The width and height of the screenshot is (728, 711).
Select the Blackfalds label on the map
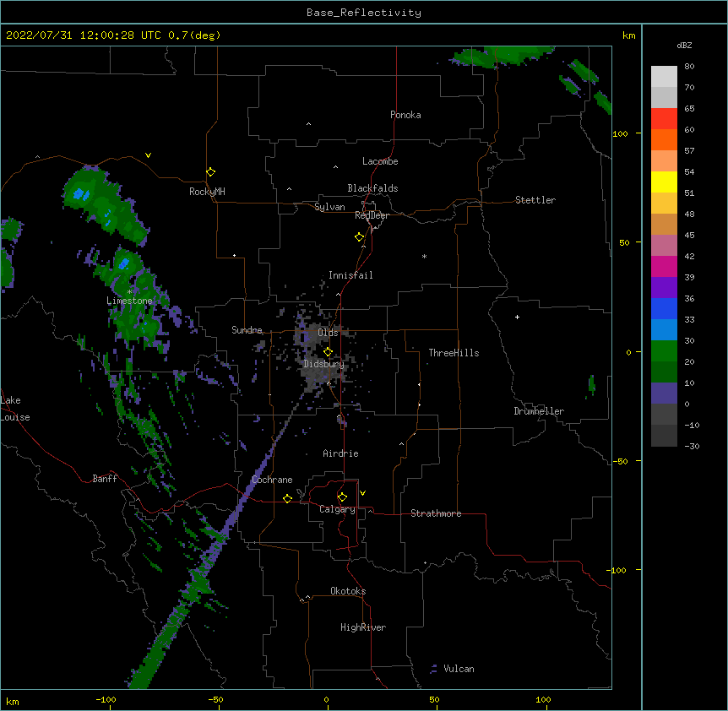pyautogui.click(x=372, y=188)
